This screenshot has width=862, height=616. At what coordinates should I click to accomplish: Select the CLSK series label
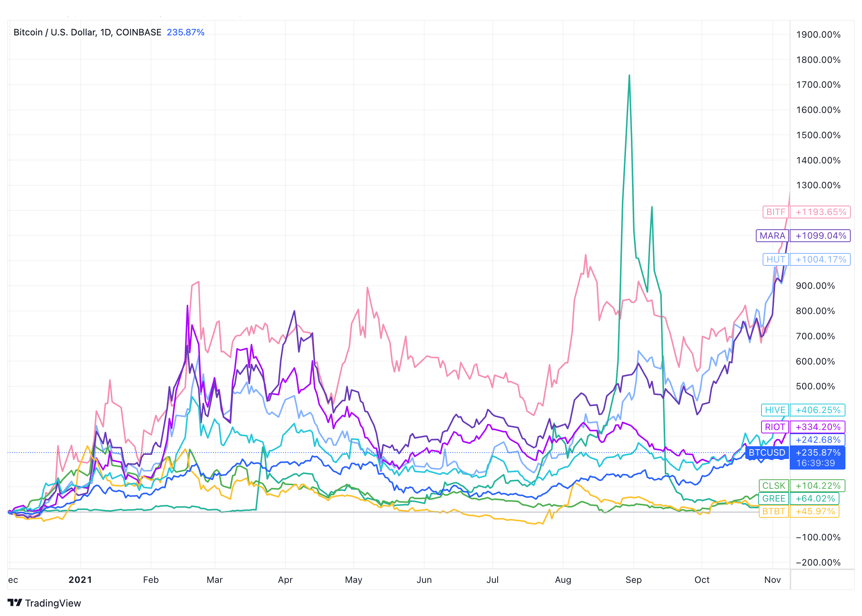(773, 485)
